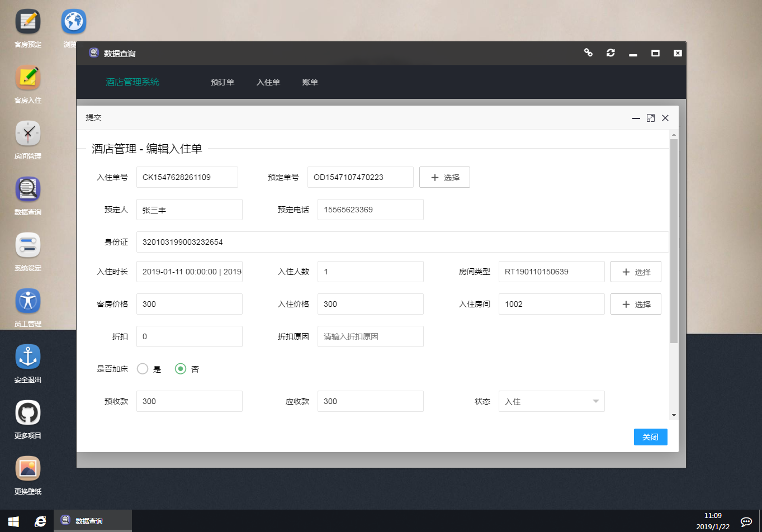This screenshot has width=762, height=532.
Task: Switch to the 账单 menu item
Action: click(310, 82)
